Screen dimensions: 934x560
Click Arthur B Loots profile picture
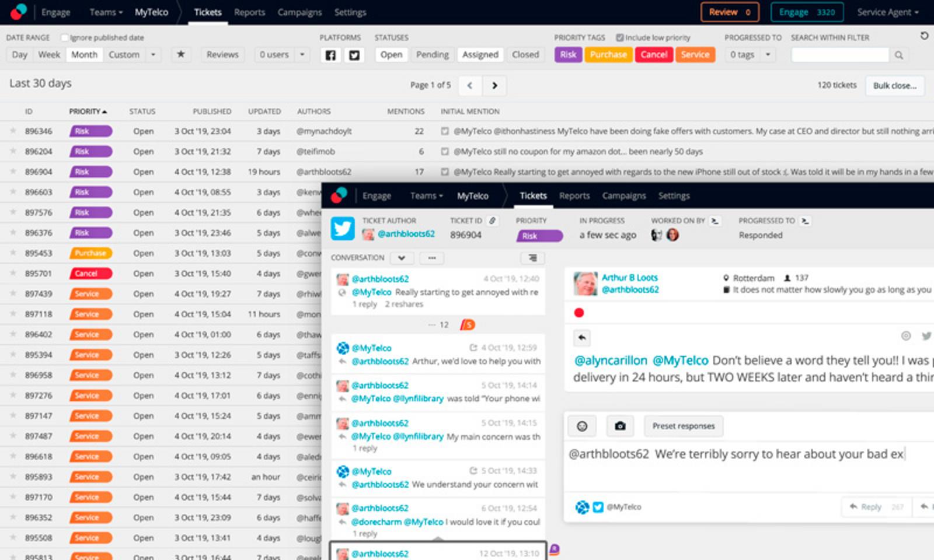(x=585, y=283)
